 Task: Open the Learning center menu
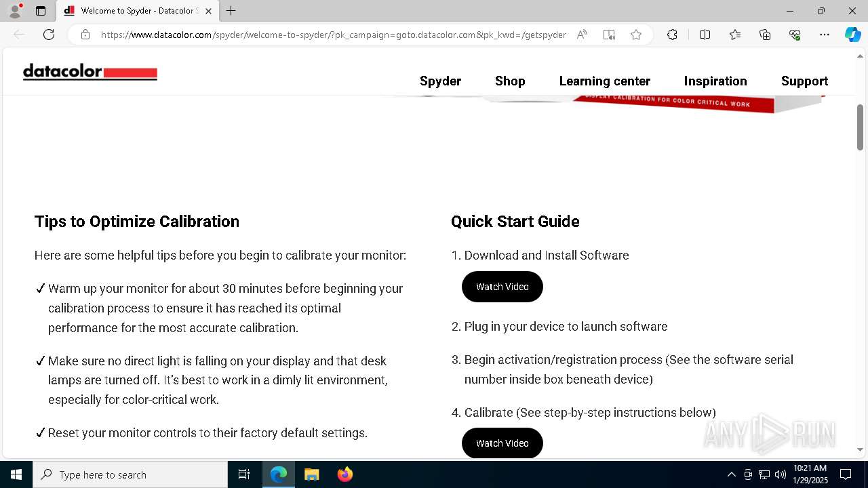[x=605, y=81]
